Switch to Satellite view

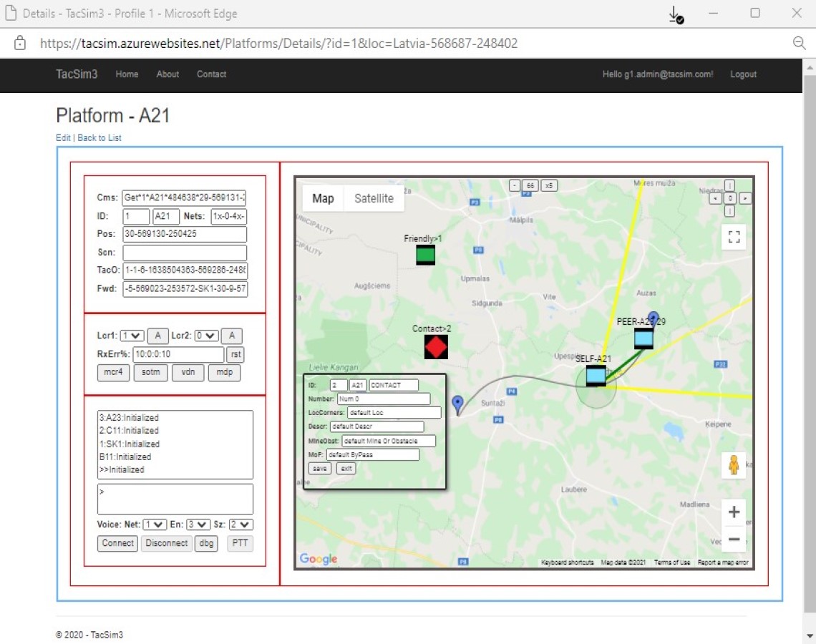(374, 198)
